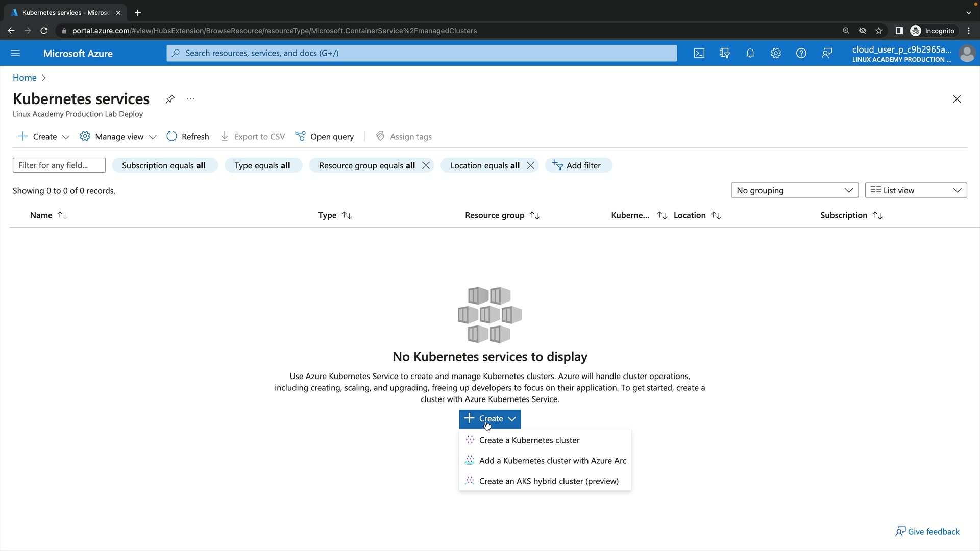Screen dimensions: 980x551
Task: Open the List view dropdown
Action: (x=916, y=190)
